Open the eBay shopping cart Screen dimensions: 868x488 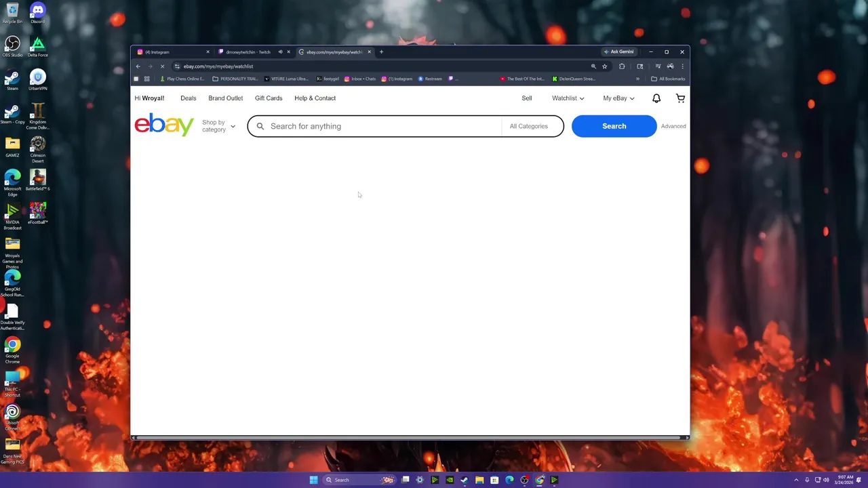[680, 98]
